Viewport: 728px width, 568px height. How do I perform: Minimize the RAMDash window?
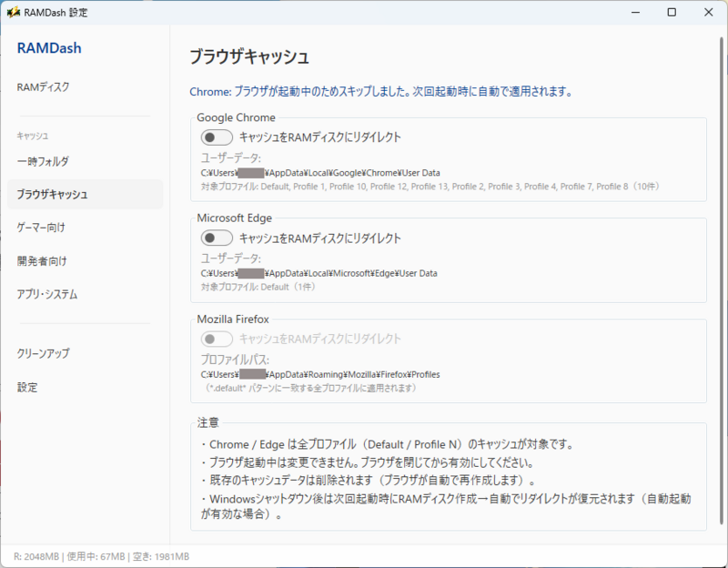[x=635, y=12]
